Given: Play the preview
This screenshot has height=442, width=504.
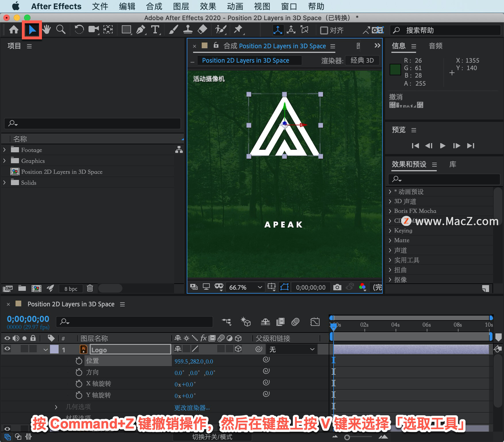Looking at the screenshot, I should (x=443, y=146).
